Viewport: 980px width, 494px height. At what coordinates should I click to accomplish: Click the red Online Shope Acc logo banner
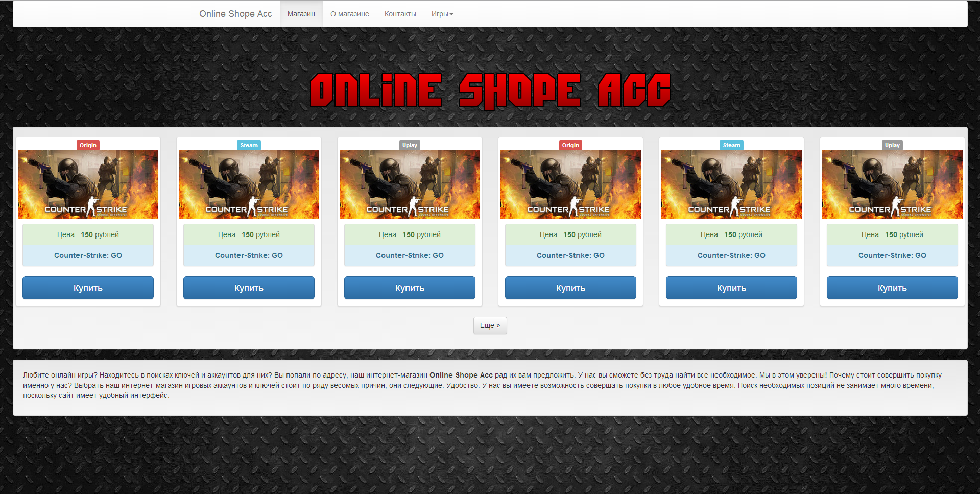click(490, 91)
